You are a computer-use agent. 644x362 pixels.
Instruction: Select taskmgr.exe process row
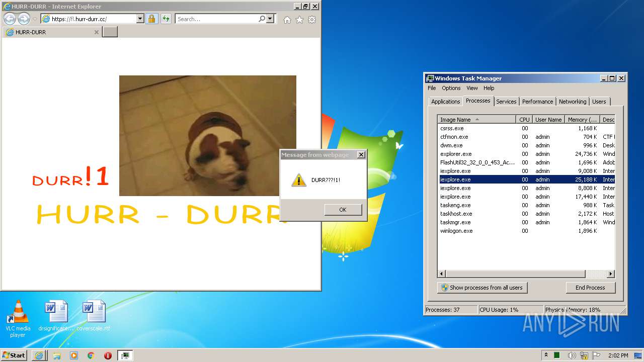click(x=526, y=222)
